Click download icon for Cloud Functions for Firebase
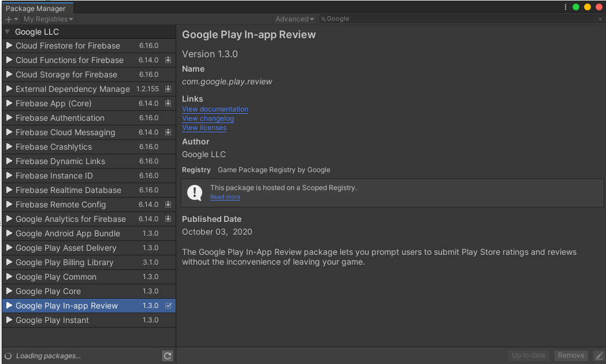The image size is (606, 364). tap(168, 60)
